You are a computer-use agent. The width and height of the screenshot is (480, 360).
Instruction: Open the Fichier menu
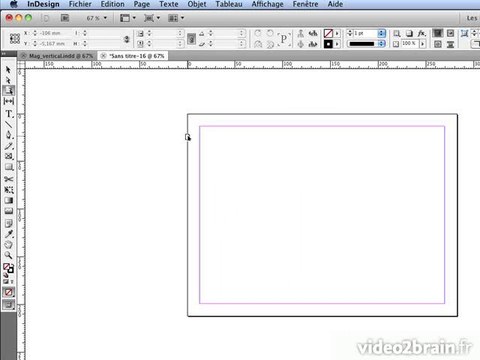click(x=80, y=4)
